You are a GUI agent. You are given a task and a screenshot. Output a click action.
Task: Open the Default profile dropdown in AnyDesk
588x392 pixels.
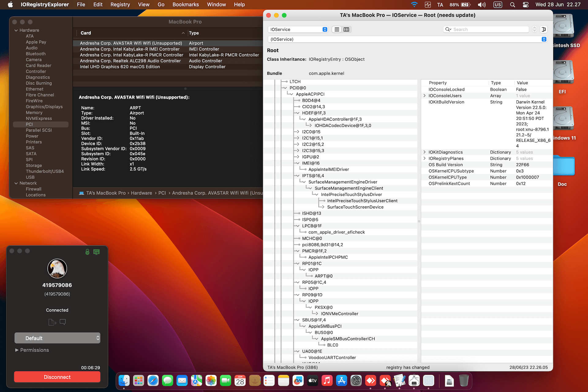[57, 338]
